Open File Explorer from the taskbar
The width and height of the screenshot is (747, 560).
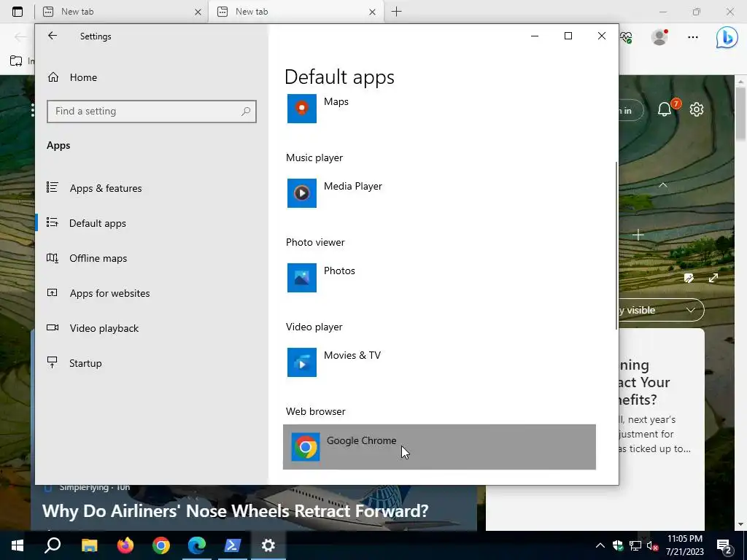pyautogui.click(x=89, y=545)
